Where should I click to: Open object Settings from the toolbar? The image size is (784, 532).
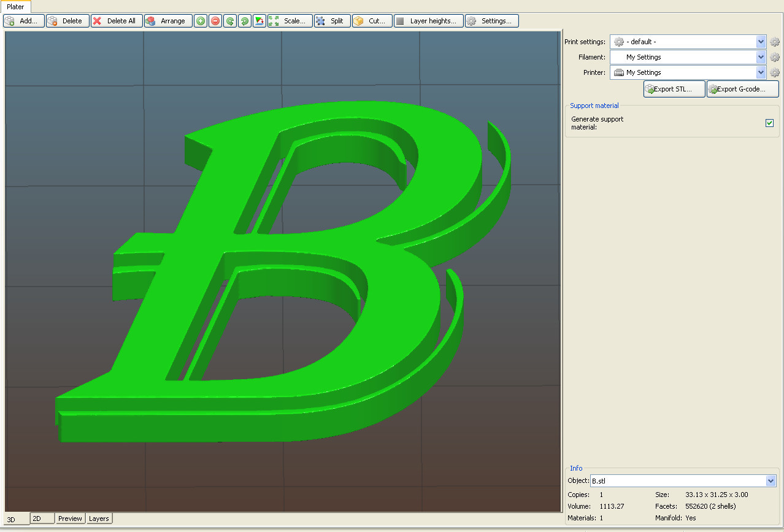491,20
